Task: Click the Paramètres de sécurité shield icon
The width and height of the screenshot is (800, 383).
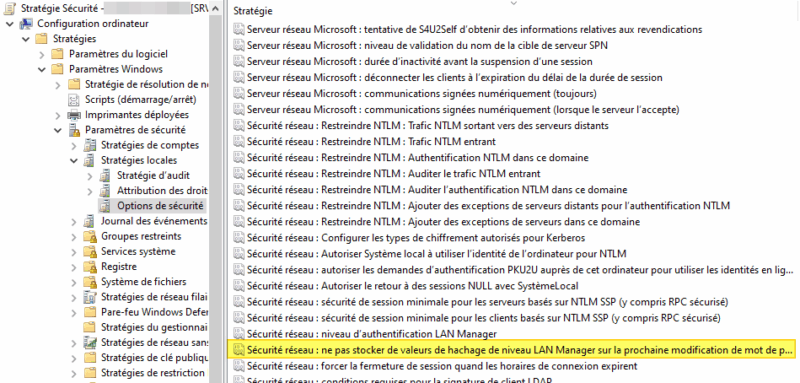Action: pyautogui.click(x=74, y=130)
